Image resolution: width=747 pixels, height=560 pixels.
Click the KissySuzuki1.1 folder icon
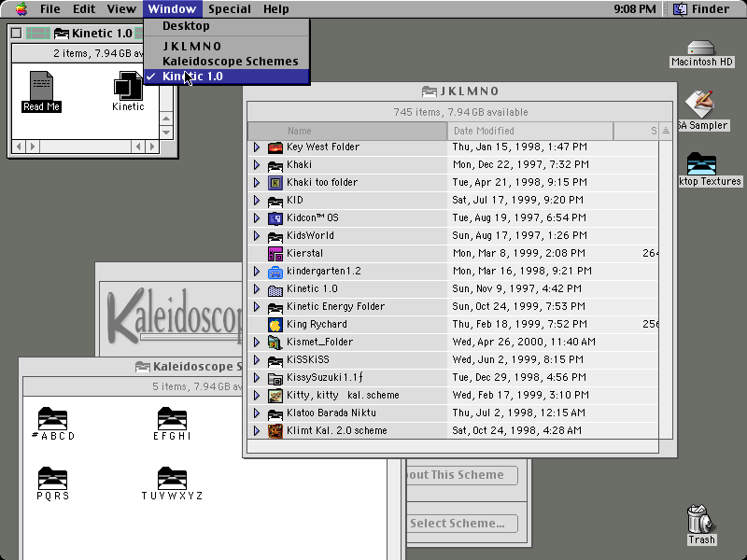click(275, 378)
